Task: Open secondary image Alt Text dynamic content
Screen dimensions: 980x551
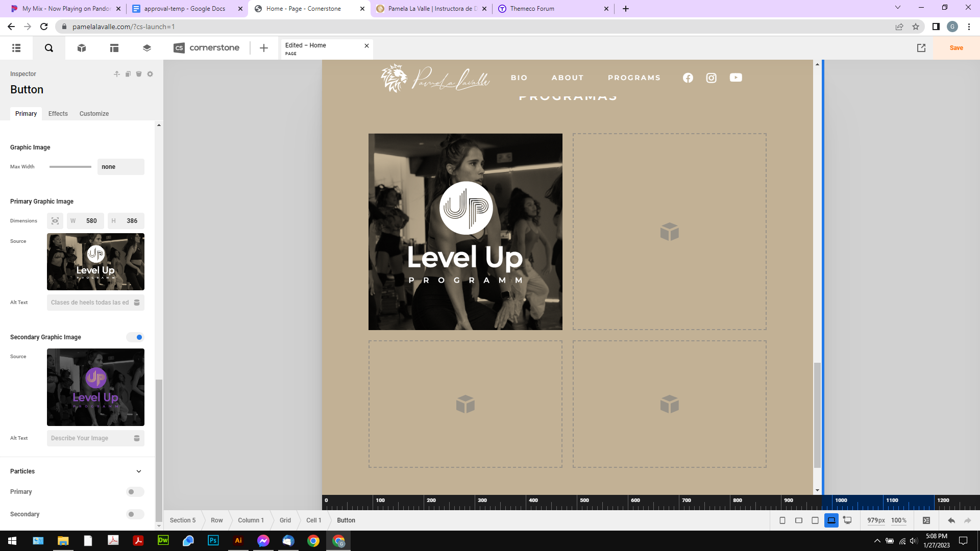Action: (137, 438)
